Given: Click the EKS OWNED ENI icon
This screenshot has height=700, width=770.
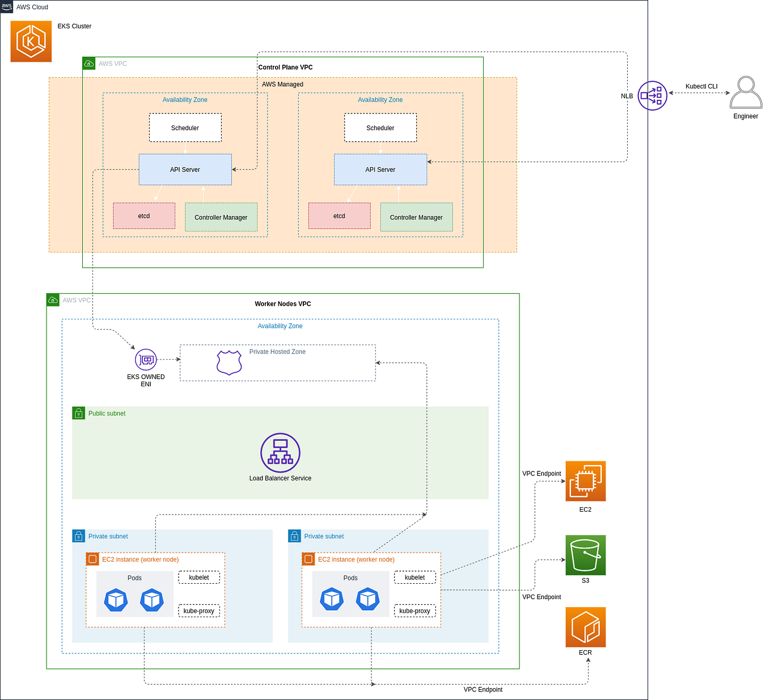Looking at the screenshot, I should (146, 359).
